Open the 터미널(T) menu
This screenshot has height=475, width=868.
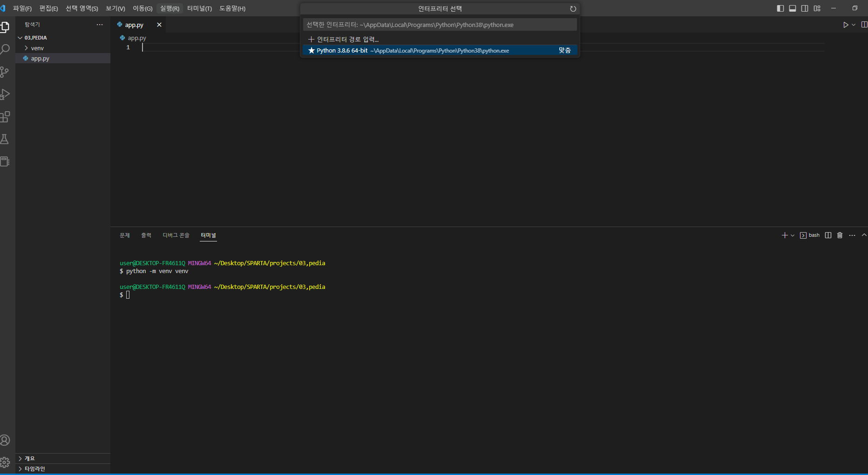point(199,8)
